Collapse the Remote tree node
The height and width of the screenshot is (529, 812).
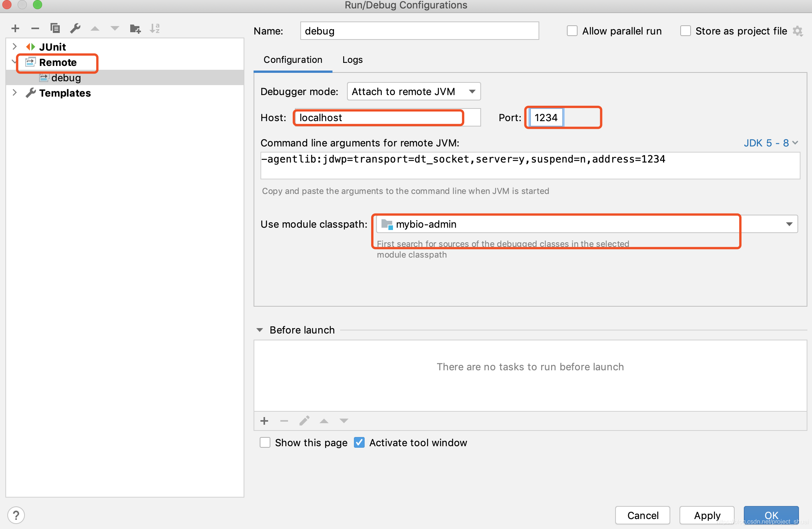pyautogui.click(x=15, y=62)
